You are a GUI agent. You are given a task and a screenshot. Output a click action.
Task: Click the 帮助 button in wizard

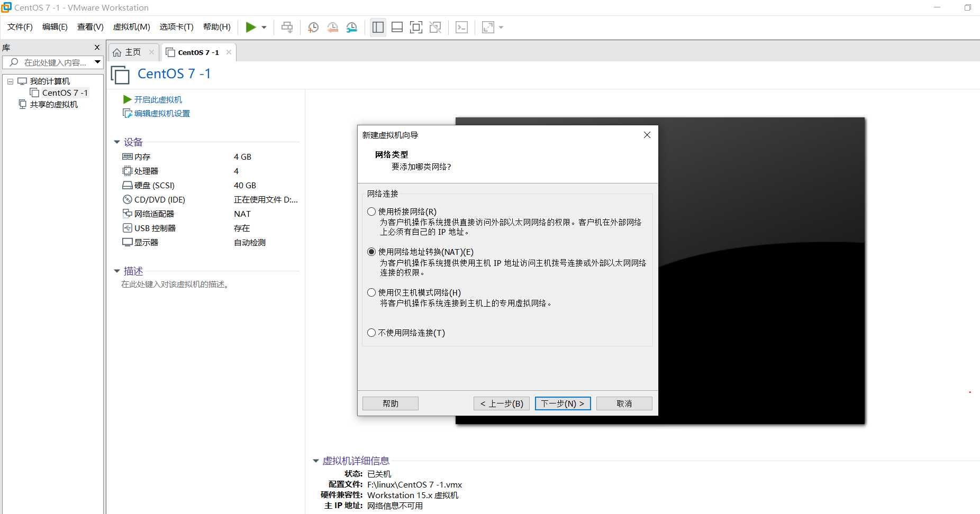[391, 403]
